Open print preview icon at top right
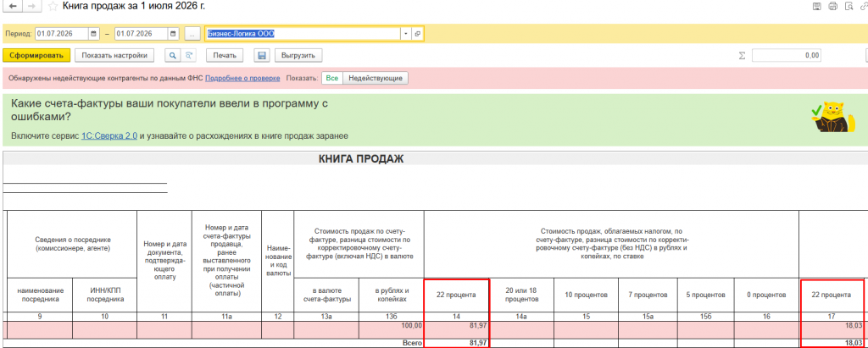 pyautogui.click(x=848, y=7)
